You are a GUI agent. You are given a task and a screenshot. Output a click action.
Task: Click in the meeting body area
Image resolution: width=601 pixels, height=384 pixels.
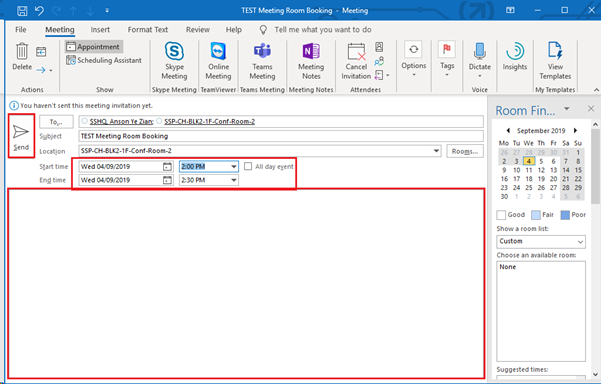click(246, 284)
